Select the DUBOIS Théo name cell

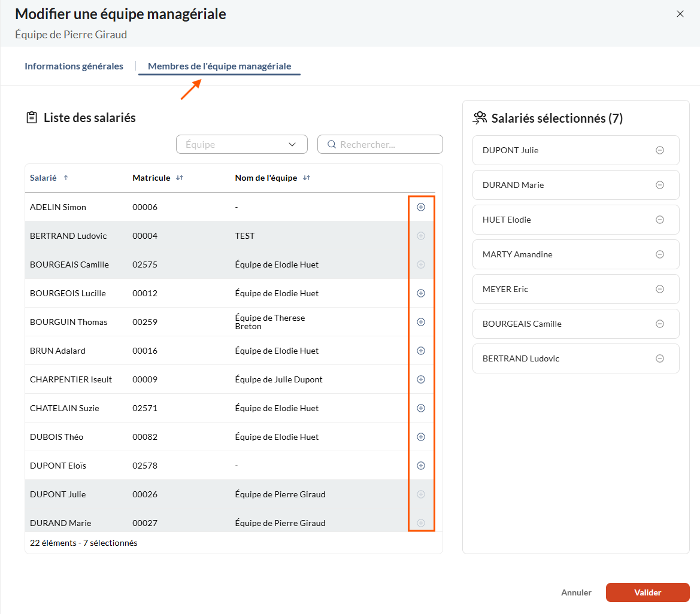[x=57, y=437]
